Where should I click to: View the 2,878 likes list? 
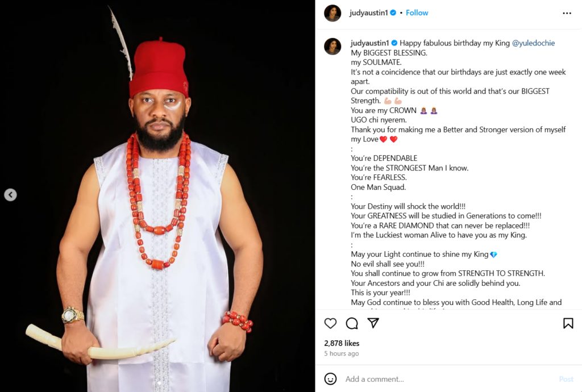[342, 343]
